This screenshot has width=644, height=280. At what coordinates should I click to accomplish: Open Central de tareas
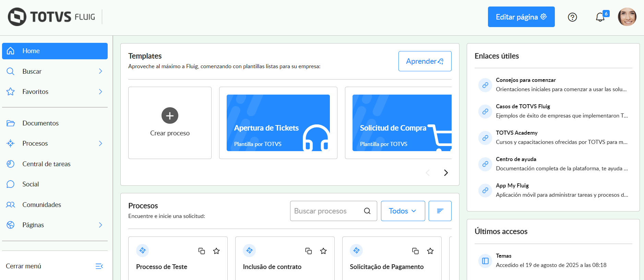pos(55,164)
